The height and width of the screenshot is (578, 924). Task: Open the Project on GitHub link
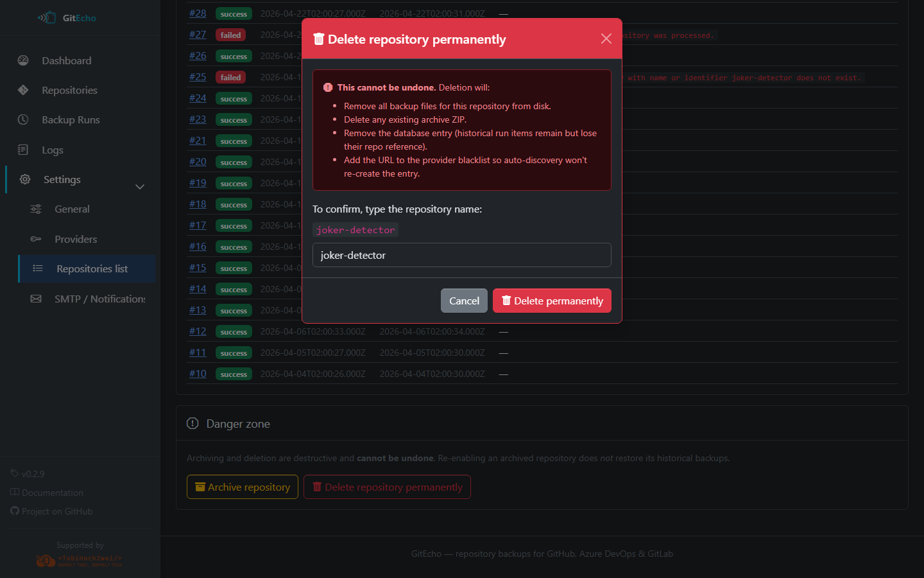56,511
